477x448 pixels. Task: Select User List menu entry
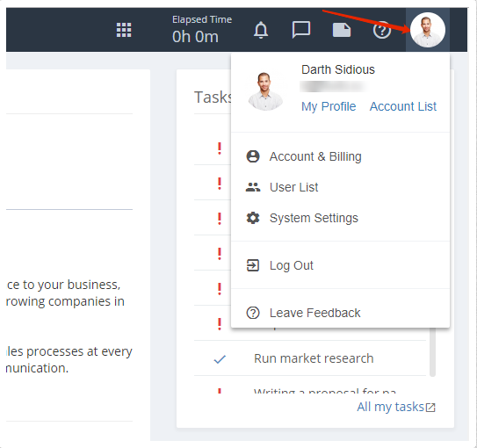coord(340,187)
